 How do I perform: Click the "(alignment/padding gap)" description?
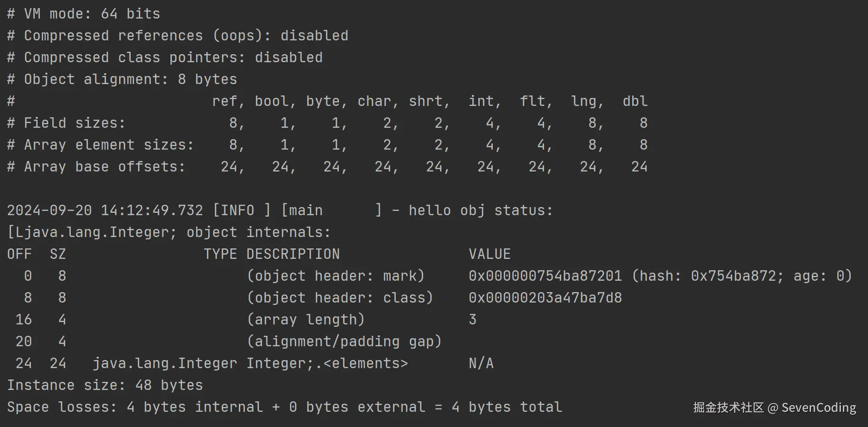pyautogui.click(x=344, y=342)
